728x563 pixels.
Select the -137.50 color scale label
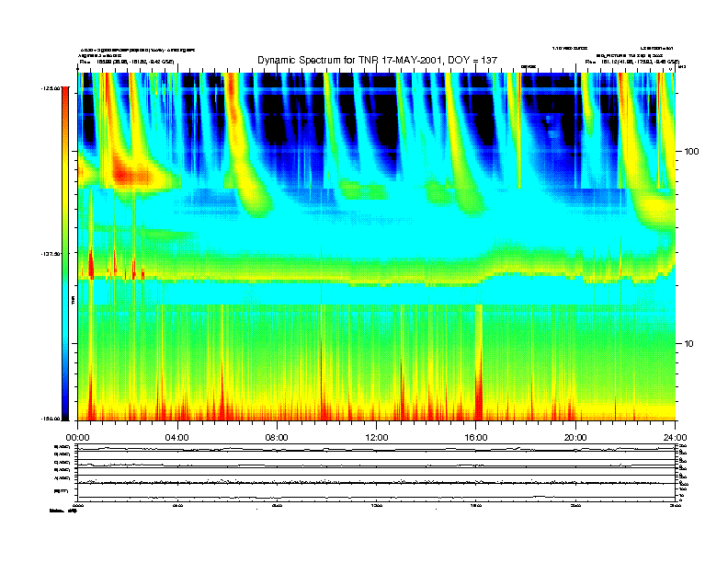point(51,254)
